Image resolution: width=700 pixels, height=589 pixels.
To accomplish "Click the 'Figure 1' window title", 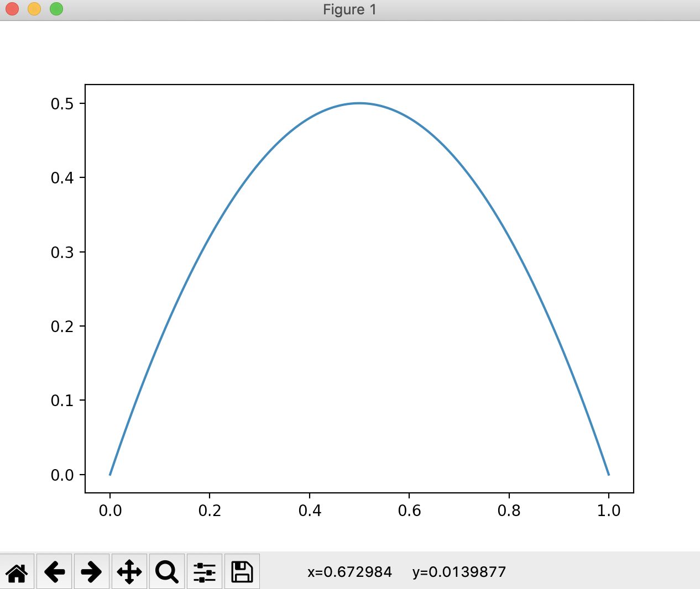I will pyautogui.click(x=350, y=10).
